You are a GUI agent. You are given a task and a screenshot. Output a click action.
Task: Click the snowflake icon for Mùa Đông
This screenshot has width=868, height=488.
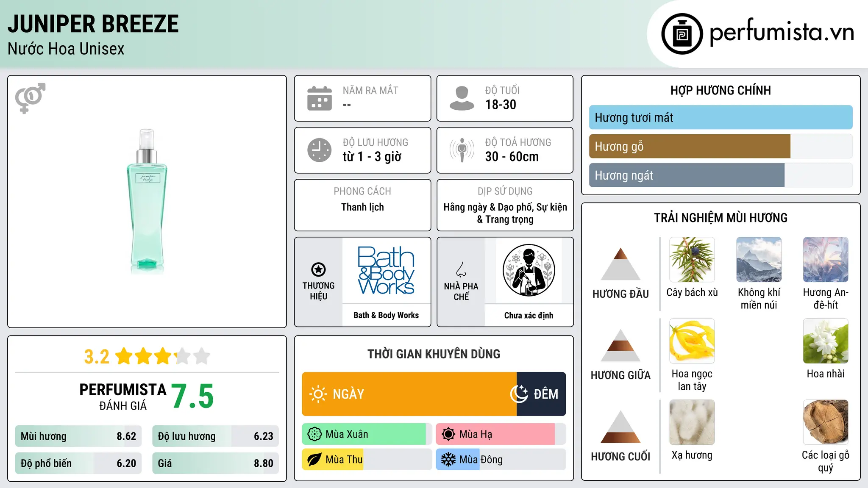pyautogui.click(x=448, y=460)
